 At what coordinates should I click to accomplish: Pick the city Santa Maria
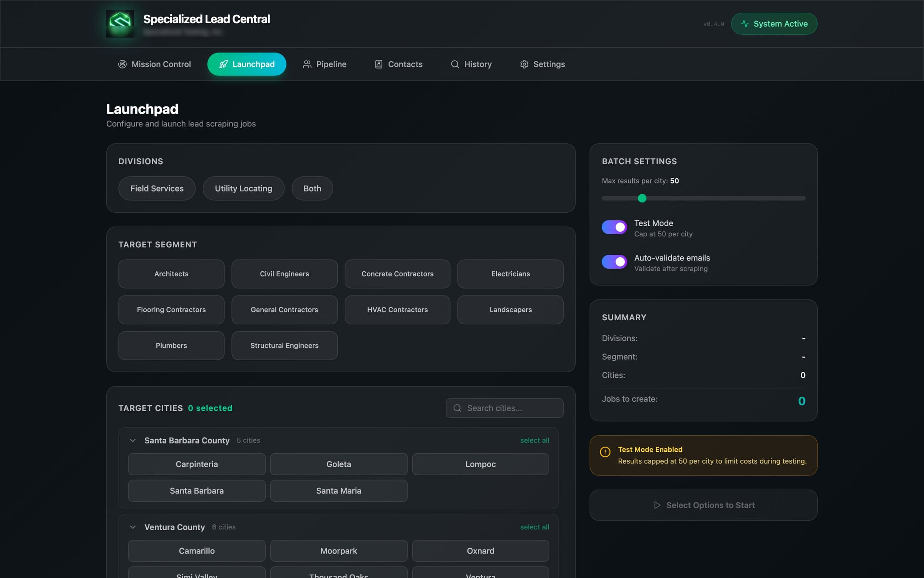pos(339,491)
